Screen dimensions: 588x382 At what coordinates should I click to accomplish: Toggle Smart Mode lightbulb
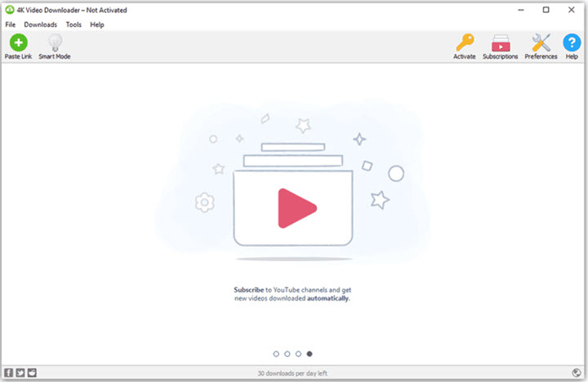coord(55,47)
